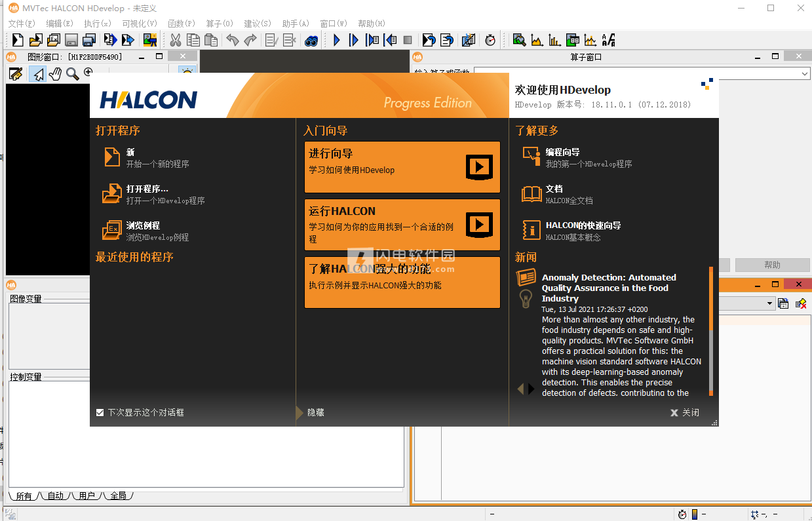Screen dimensions: 812x521
Task: Open the 了解HALCON强大的功能 tile
Action: click(402, 282)
